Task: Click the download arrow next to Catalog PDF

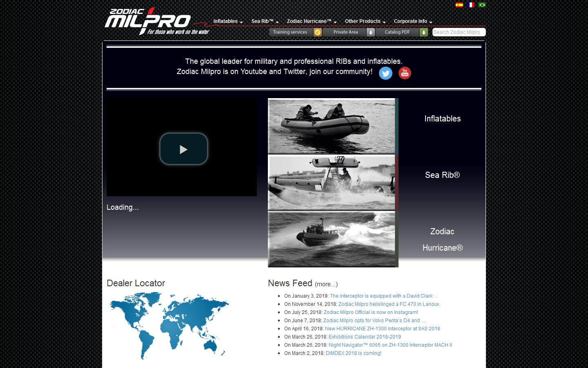Action: (424, 32)
